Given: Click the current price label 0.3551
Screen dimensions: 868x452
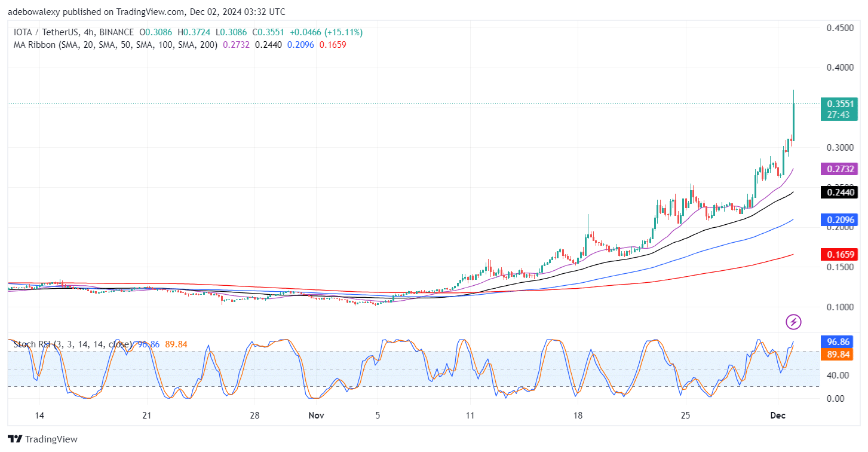Looking at the screenshot, I should point(841,103).
